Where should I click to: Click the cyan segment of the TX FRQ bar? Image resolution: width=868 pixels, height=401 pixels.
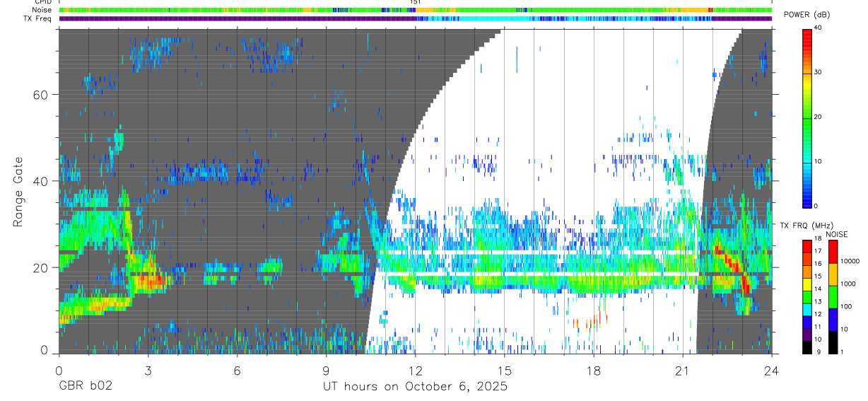(807, 309)
